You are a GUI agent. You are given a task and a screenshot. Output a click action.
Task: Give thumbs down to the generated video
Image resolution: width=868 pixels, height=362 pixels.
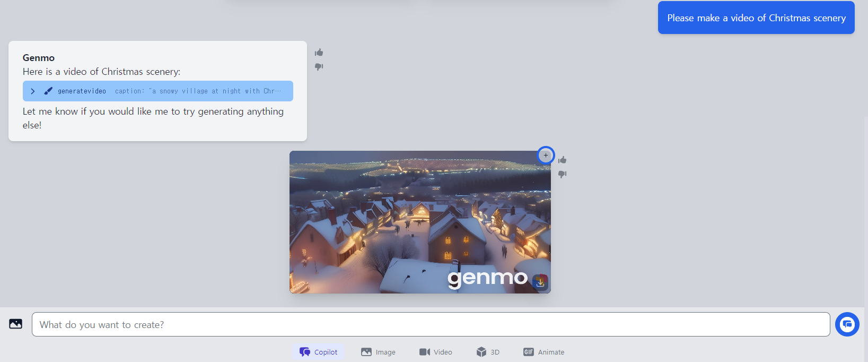[x=562, y=174]
